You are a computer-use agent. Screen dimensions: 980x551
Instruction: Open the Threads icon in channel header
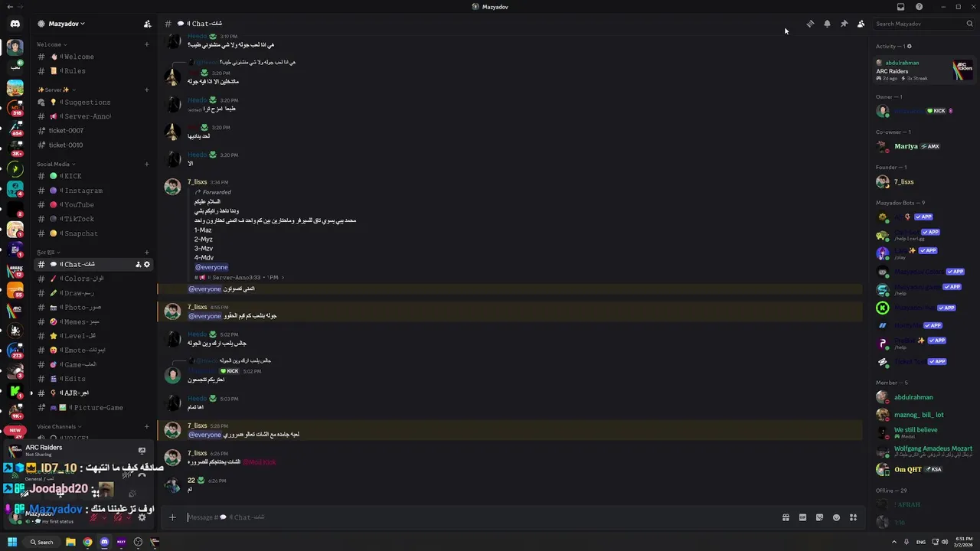[810, 24]
